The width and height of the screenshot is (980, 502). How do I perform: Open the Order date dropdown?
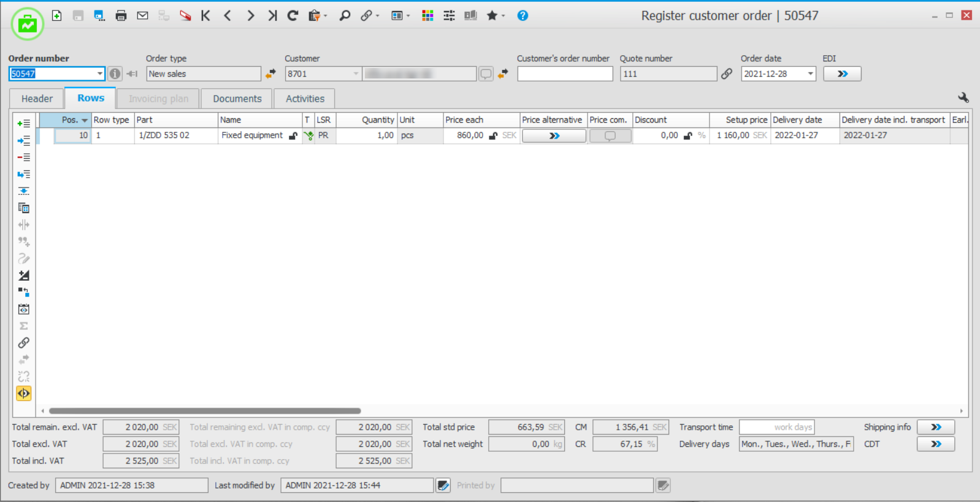point(810,74)
